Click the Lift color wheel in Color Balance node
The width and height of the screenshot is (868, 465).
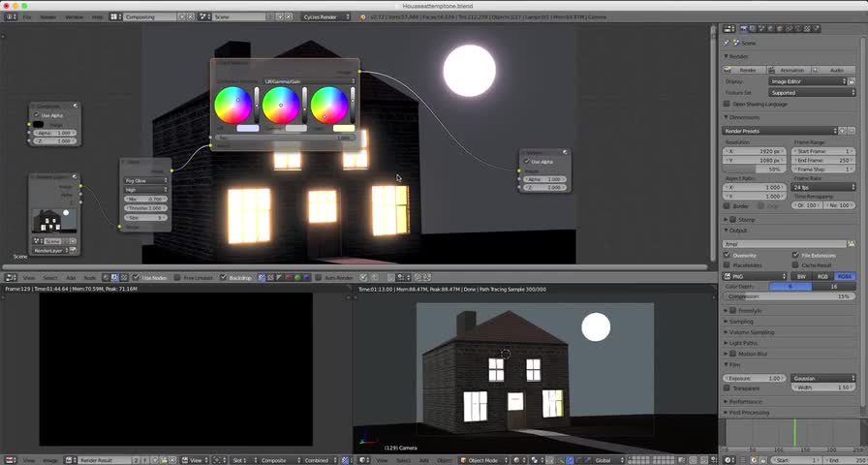pyautogui.click(x=232, y=105)
